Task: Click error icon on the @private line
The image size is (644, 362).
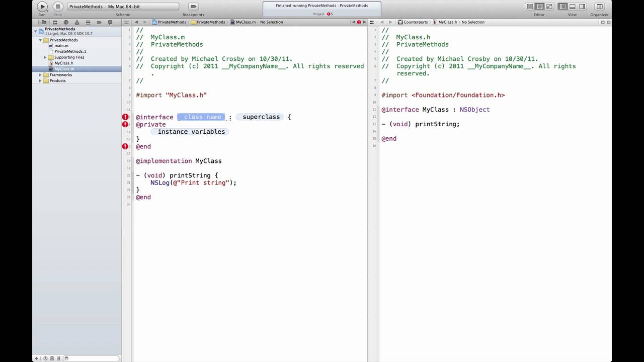Action: pyautogui.click(x=125, y=124)
